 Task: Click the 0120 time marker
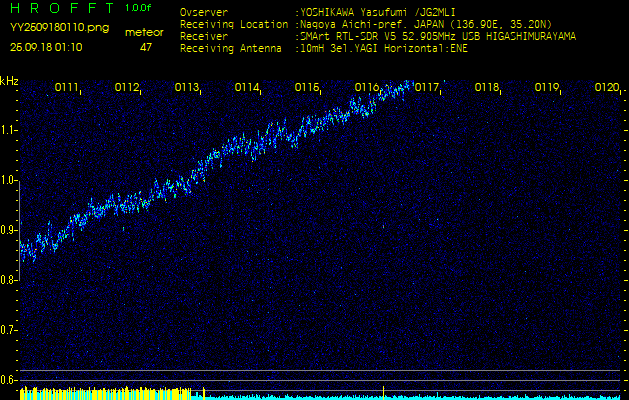[606, 88]
